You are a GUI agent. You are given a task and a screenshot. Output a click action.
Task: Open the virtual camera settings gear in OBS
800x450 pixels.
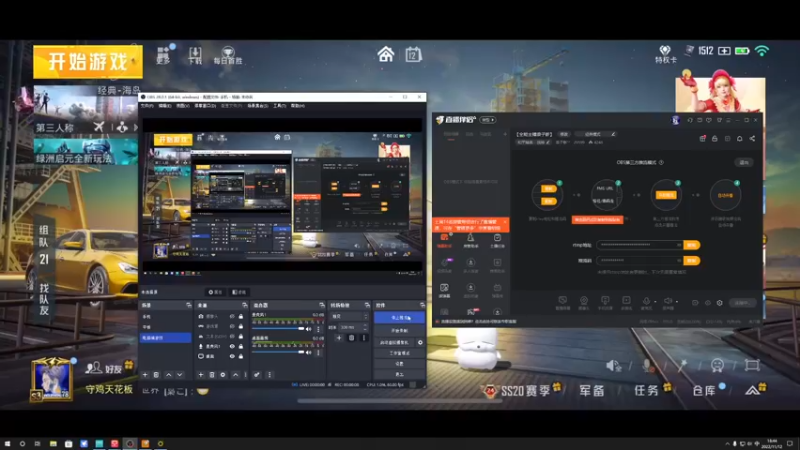(x=420, y=343)
